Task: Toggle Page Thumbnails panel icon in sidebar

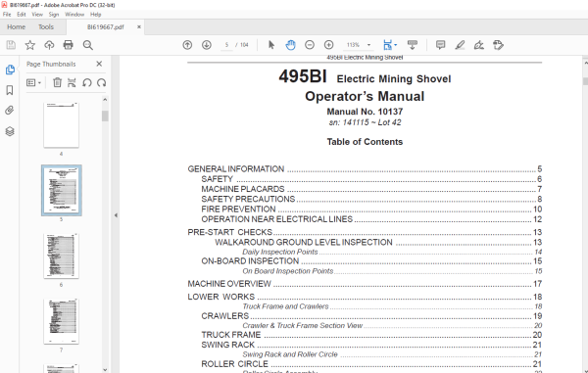Action: click(10, 70)
